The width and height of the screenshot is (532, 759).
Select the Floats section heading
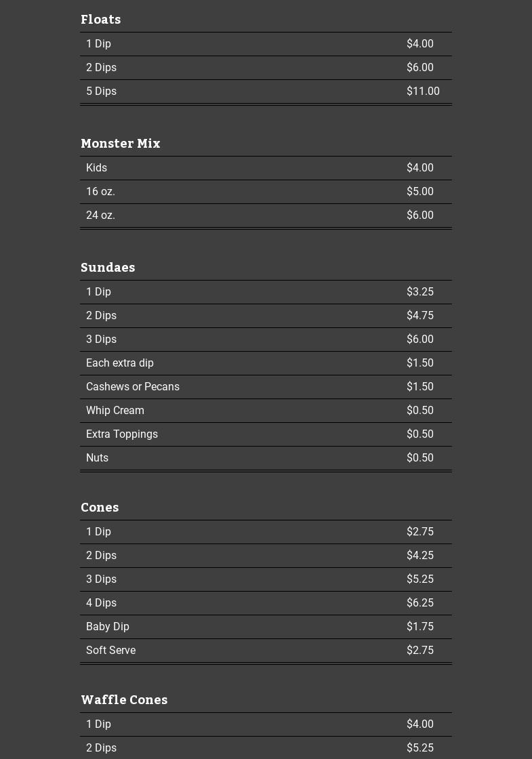tap(101, 20)
